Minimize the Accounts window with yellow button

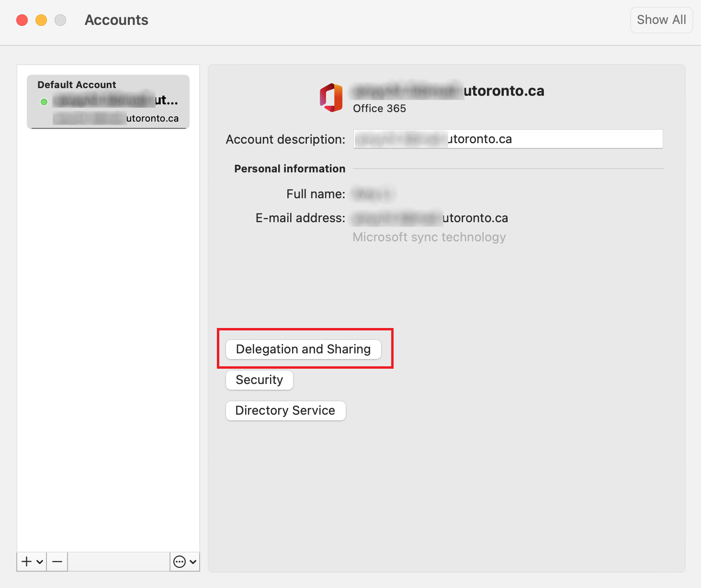[41, 20]
